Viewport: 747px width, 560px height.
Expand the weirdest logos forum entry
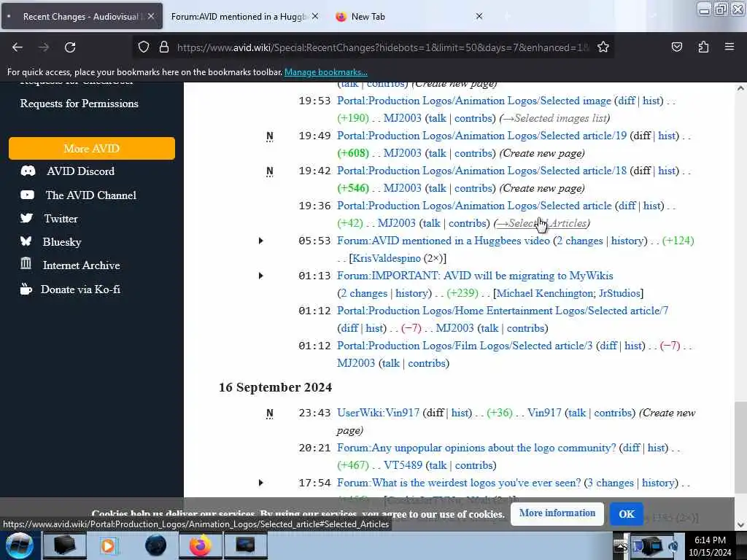tap(260, 483)
